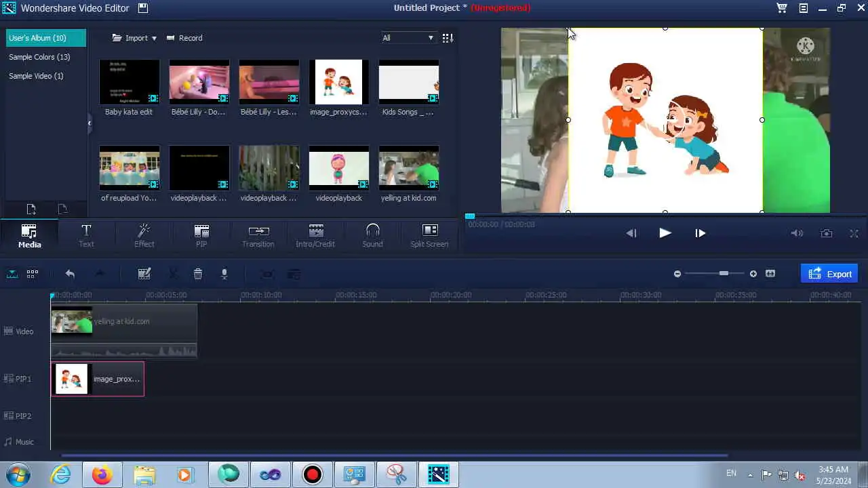Screen dimensions: 868x488
Task: Open the shopping cart purchase icon
Action: click(782, 8)
